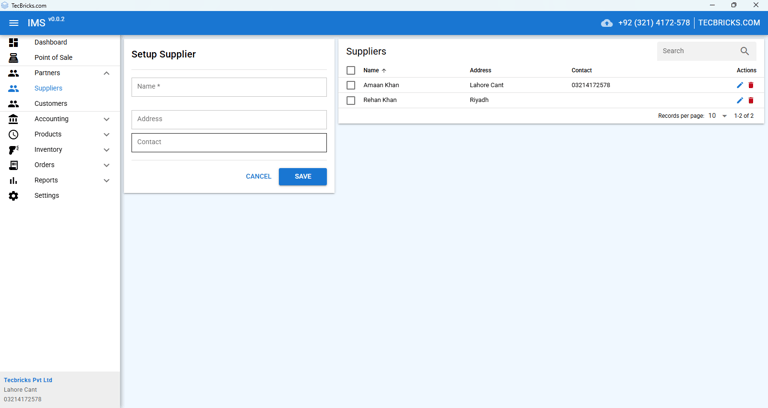The width and height of the screenshot is (768, 408).
Task: Click the Accounting bank icon
Action: (x=14, y=119)
